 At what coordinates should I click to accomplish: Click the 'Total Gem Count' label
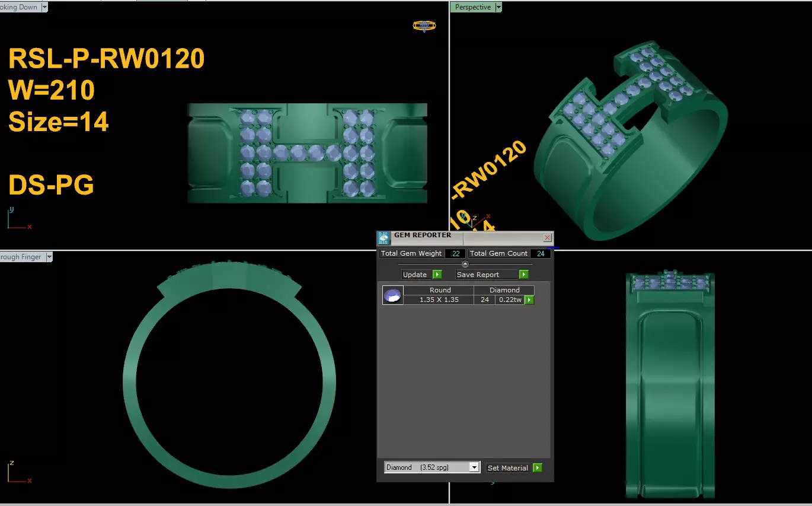(x=498, y=253)
